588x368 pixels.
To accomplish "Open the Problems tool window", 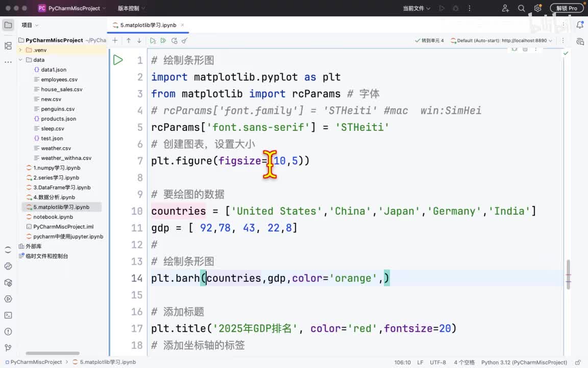I will [x=8, y=332].
